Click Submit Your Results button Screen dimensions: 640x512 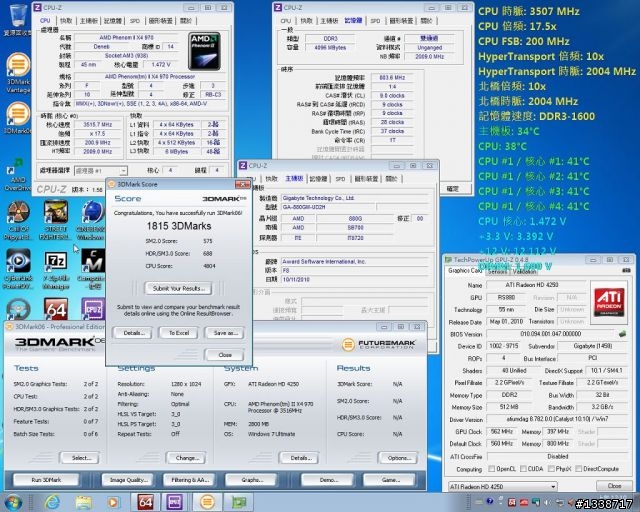tap(178, 288)
